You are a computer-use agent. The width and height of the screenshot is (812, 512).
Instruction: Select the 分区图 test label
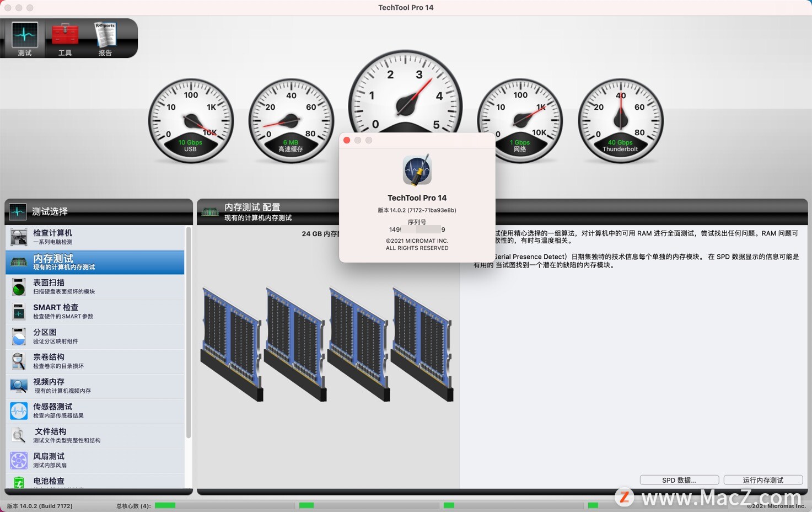pos(45,332)
